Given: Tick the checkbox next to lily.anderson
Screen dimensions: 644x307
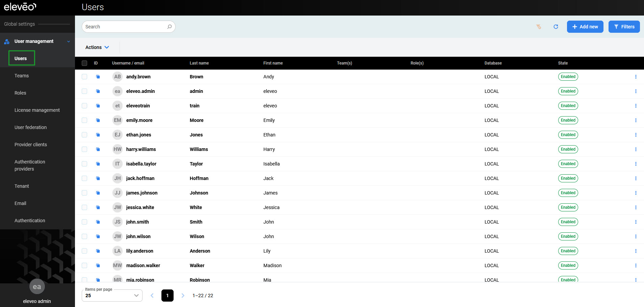Looking at the screenshot, I should (84, 251).
